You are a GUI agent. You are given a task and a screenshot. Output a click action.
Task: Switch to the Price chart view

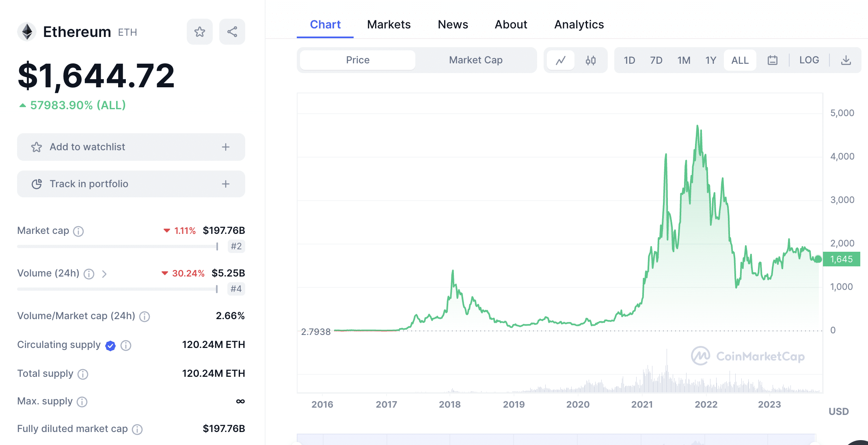(357, 60)
